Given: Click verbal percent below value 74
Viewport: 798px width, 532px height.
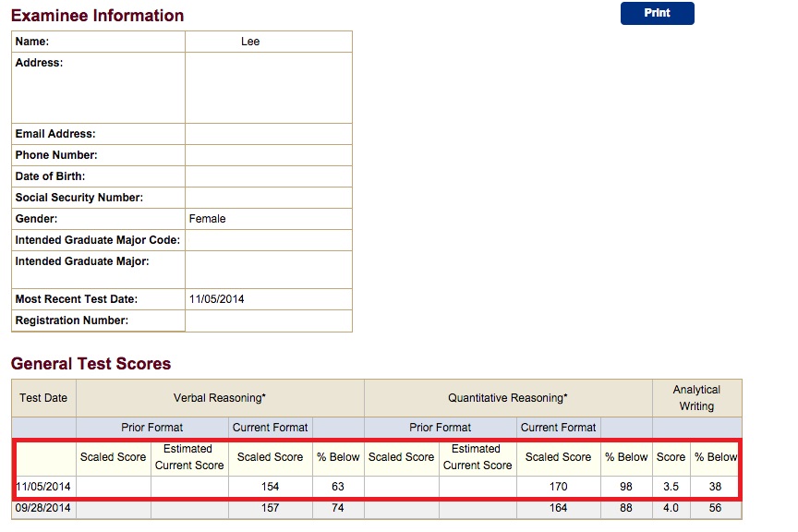Looking at the screenshot, I should pos(338,508).
